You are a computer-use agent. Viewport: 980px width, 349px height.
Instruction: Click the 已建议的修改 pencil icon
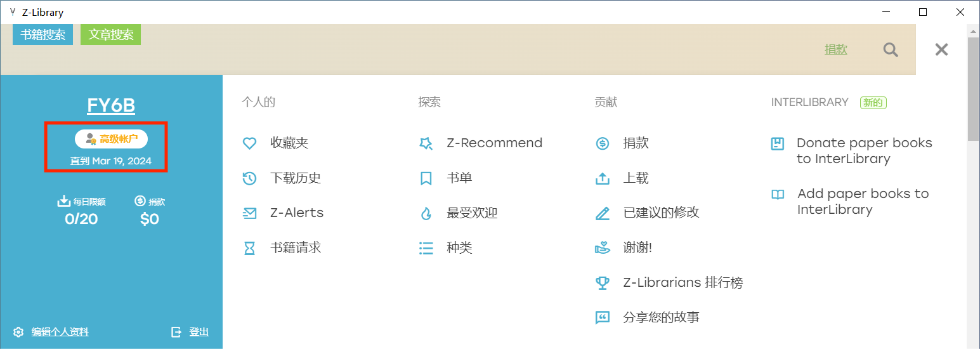point(603,213)
